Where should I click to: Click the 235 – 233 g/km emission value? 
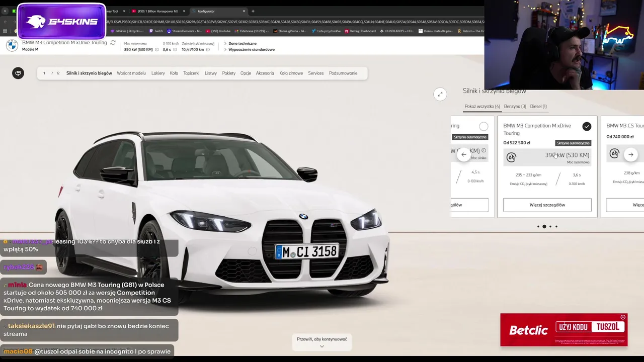point(528,175)
